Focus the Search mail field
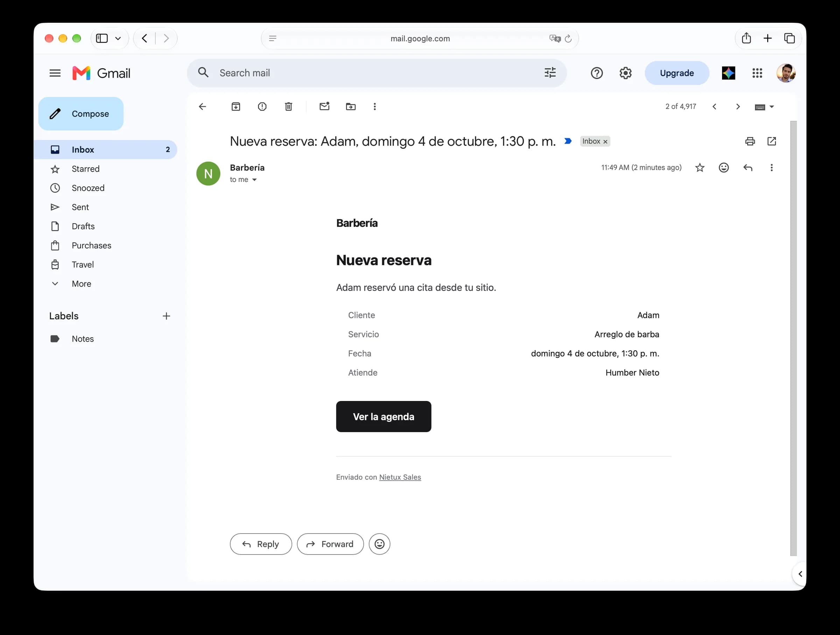This screenshot has width=840, height=635. (x=377, y=73)
